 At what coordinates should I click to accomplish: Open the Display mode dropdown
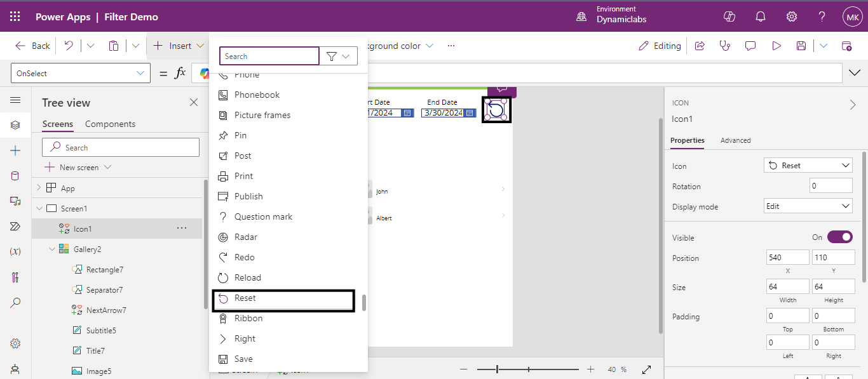(808, 206)
